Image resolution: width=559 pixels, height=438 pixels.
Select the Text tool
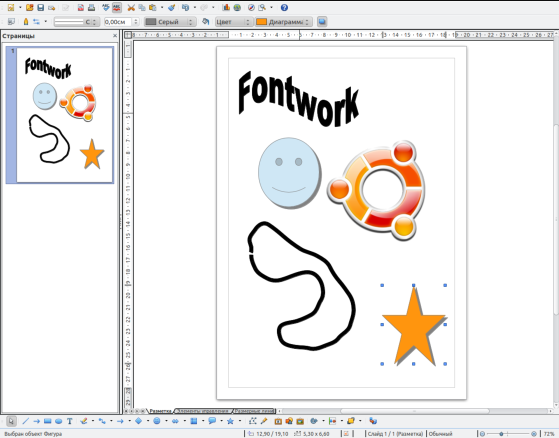70,421
